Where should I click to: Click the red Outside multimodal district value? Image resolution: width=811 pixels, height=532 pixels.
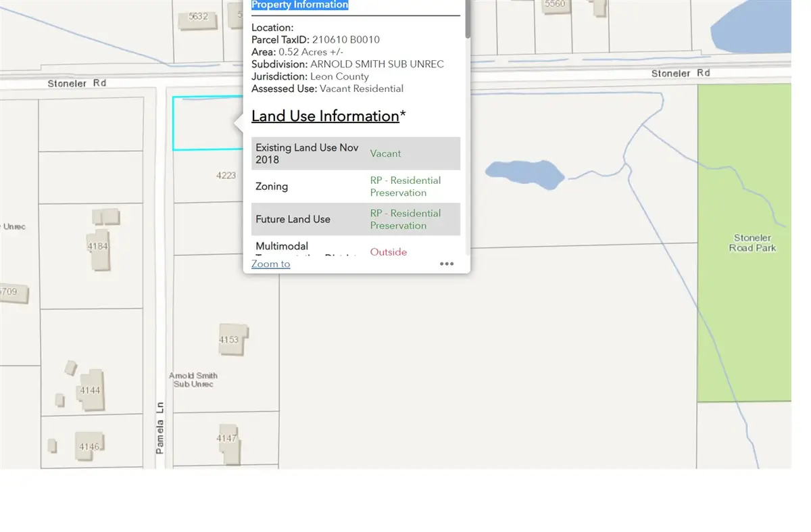389,252
